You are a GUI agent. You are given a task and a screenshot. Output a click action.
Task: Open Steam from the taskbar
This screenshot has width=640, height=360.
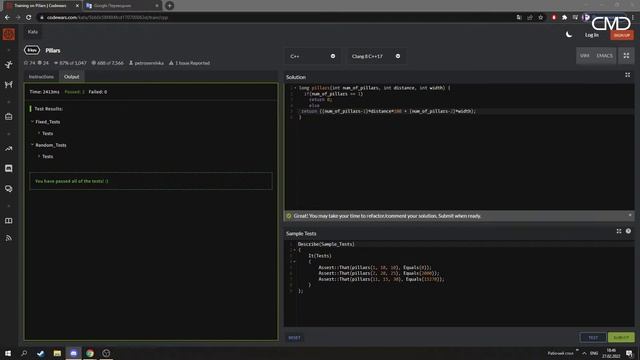tap(40, 353)
